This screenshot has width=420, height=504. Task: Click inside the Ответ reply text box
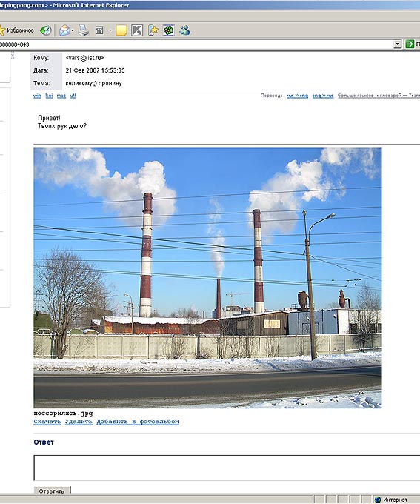coord(227,468)
